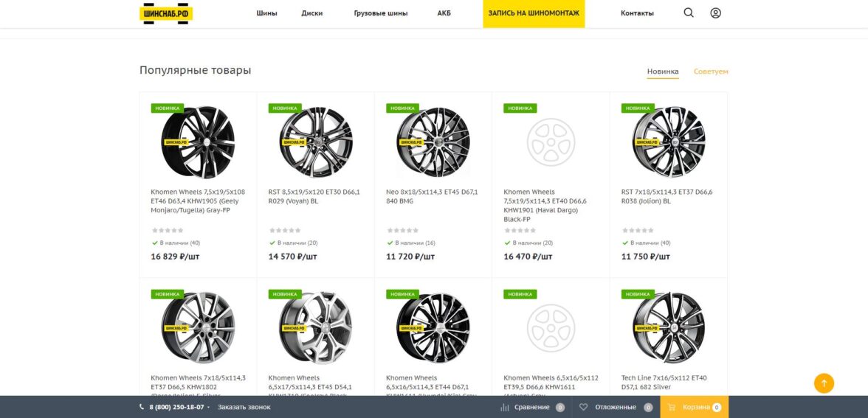Click НОВИНКА badge on Neo 840 BMG card
Viewport: 868px width, 418px height.
[x=402, y=108]
